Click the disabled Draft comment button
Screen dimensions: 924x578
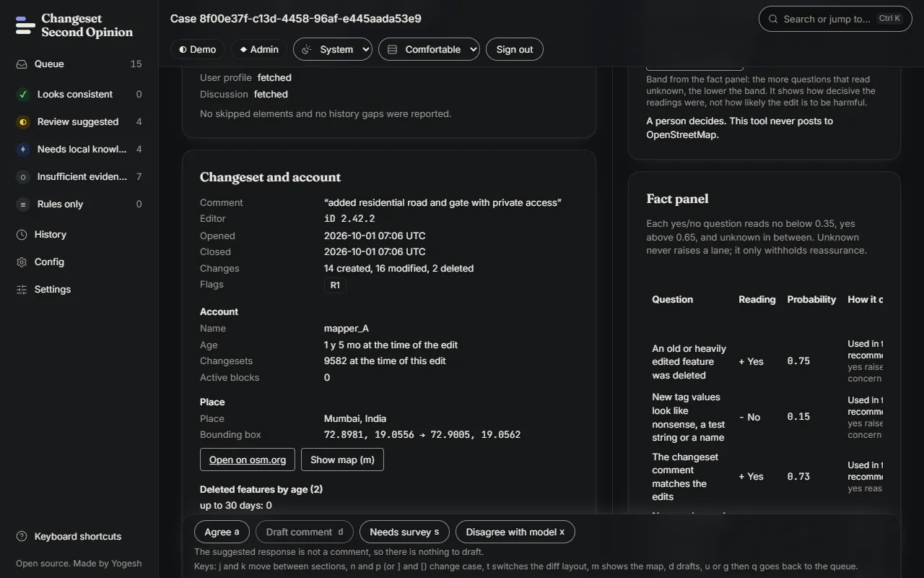point(305,532)
